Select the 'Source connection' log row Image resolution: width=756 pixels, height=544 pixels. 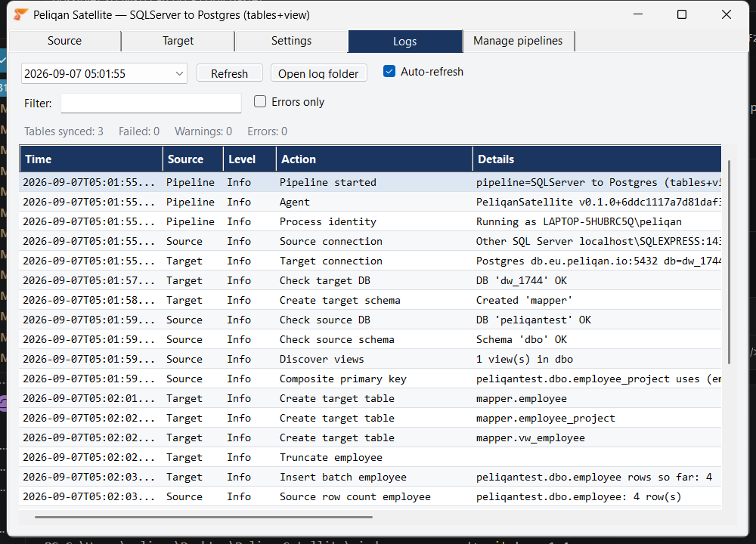pyautogui.click(x=370, y=242)
